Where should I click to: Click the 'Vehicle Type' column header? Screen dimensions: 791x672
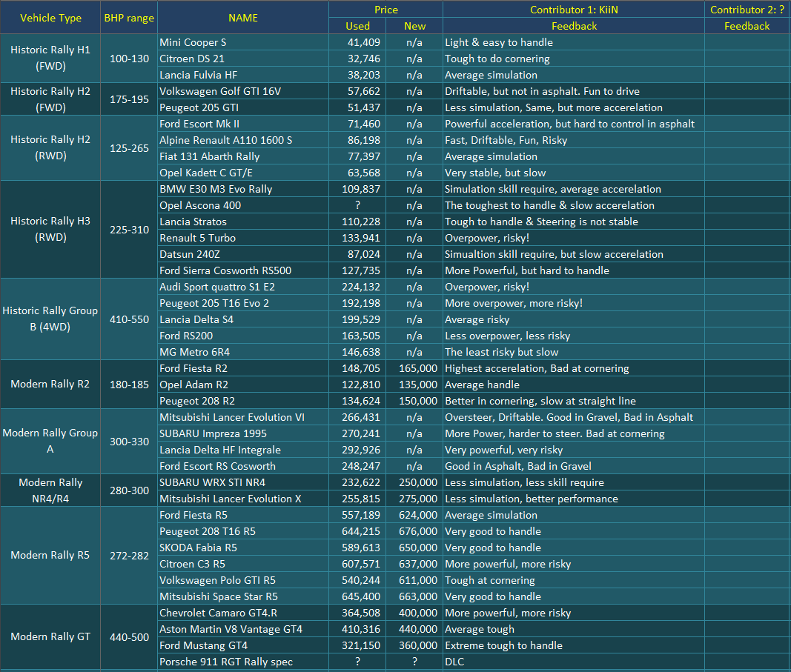50,18
